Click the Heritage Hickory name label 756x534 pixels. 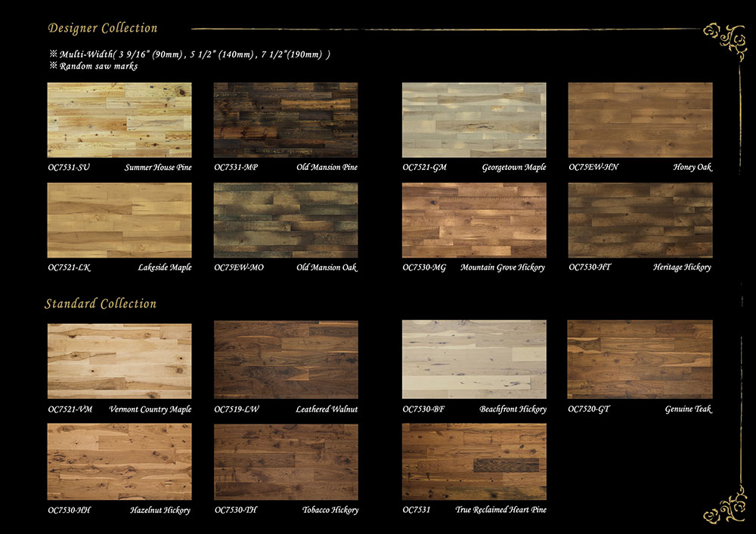[682, 267]
